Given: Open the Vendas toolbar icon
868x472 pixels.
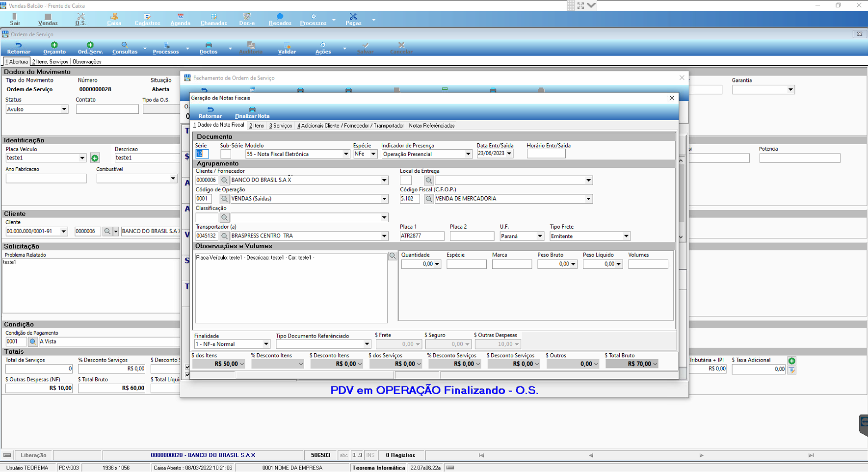Looking at the screenshot, I should pos(48,19).
